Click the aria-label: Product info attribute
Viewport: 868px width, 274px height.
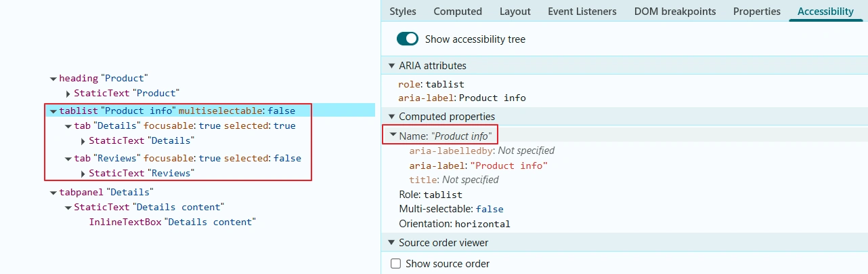pyautogui.click(x=462, y=98)
